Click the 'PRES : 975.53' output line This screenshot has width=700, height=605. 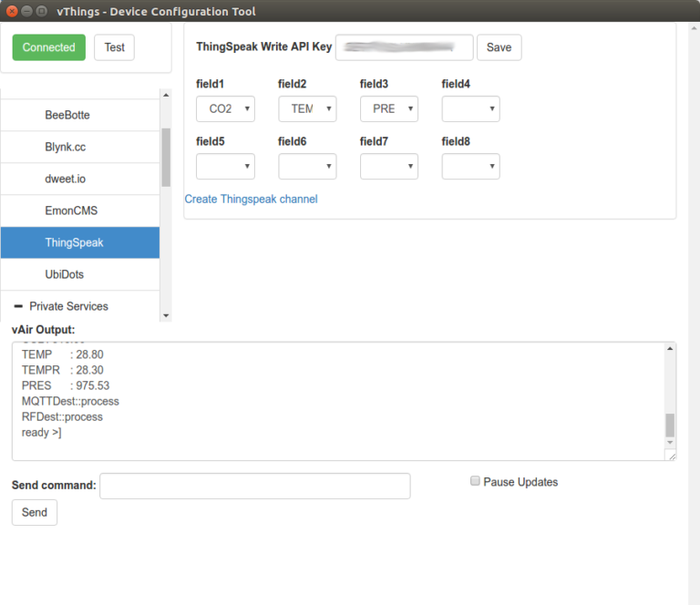pyautogui.click(x=66, y=386)
